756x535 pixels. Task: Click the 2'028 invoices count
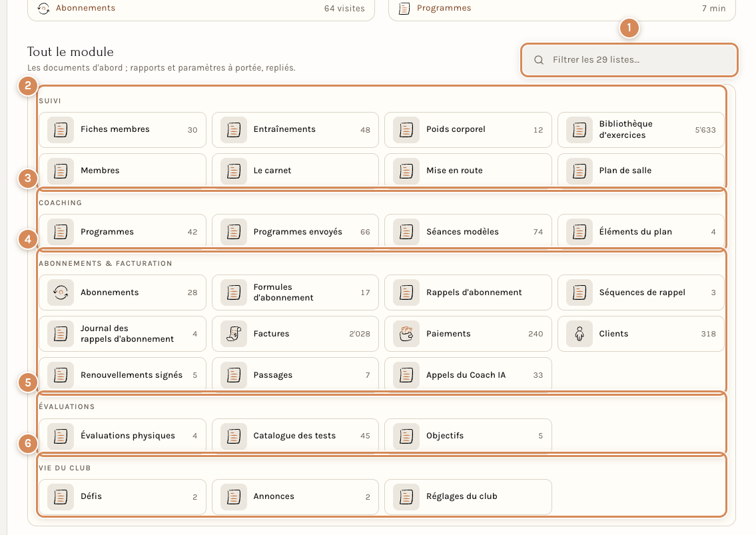pyautogui.click(x=360, y=334)
